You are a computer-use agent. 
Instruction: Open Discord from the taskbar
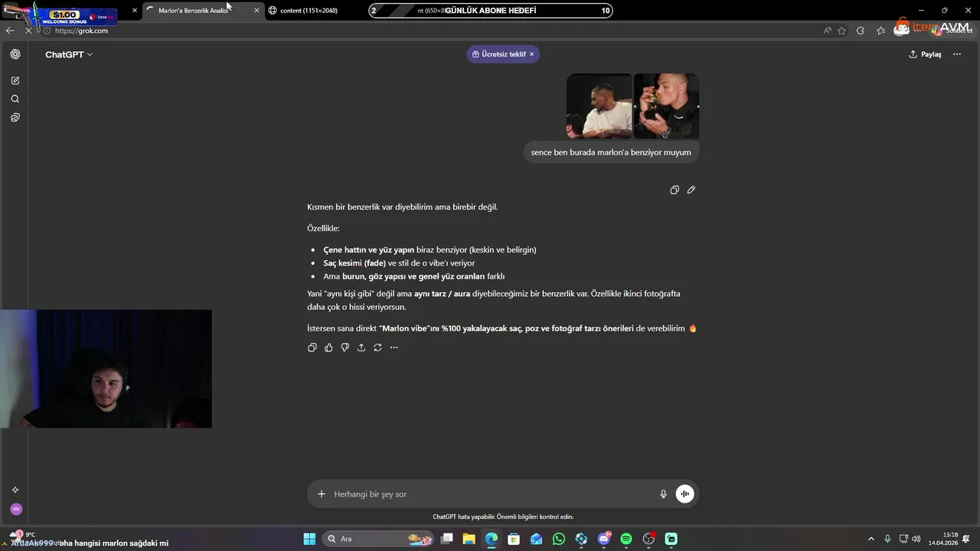[x=604, y=539]
